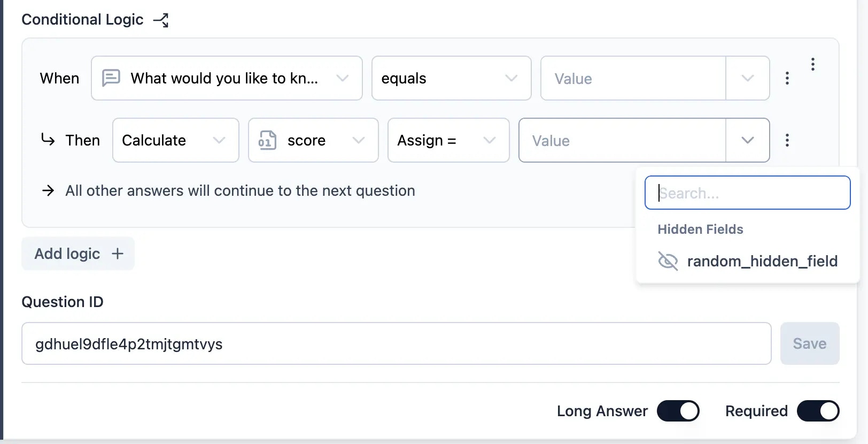Open the kebab menu on the Then action row
This screenshot has height=444, width=868.
pos(787,140)
